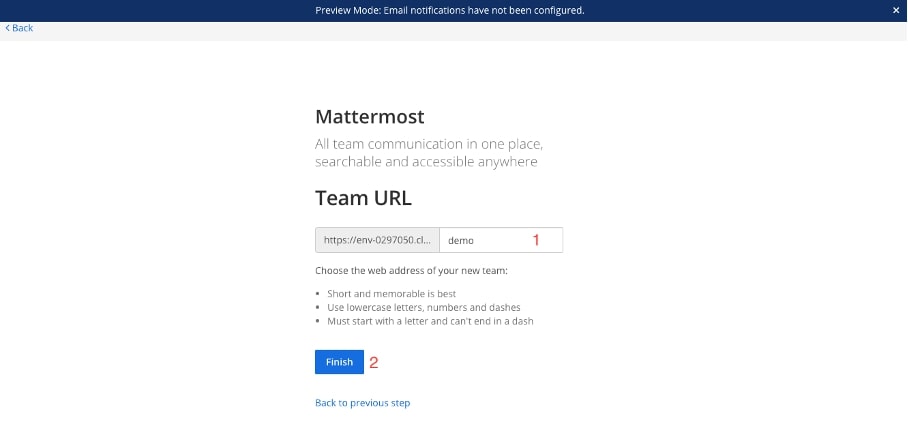Click the red number 2 beside Finish

pos(374,362)
